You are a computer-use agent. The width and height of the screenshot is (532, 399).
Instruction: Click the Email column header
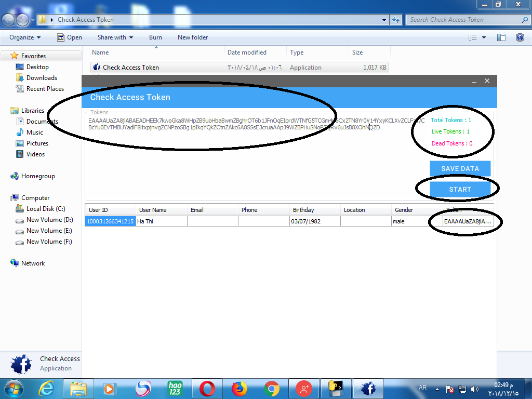(212, 210)
